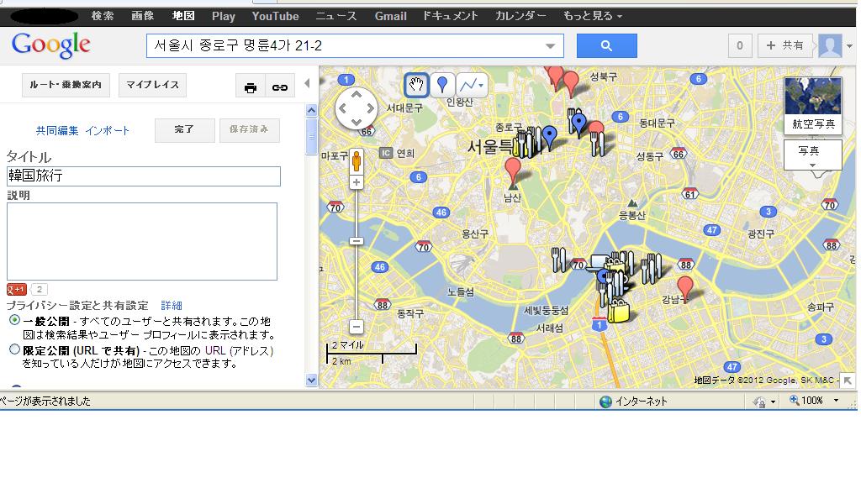Click the Pegman street view icon
Screen dimensions: 861x504
click(x=357, y=161)
